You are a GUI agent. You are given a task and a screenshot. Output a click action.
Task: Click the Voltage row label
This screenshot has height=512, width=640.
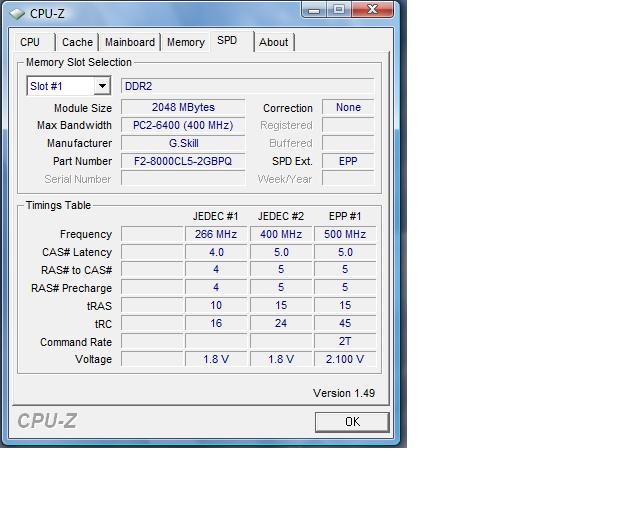93,359
